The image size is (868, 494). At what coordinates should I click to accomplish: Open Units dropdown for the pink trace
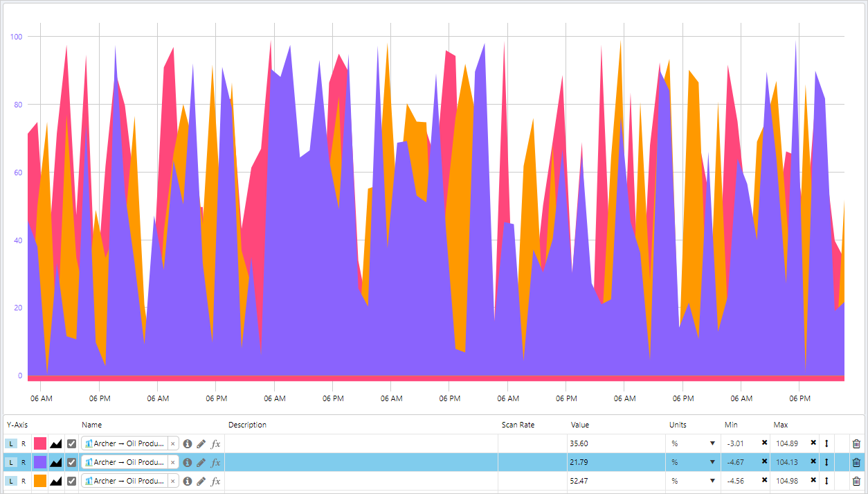click(x=712, y=443)
